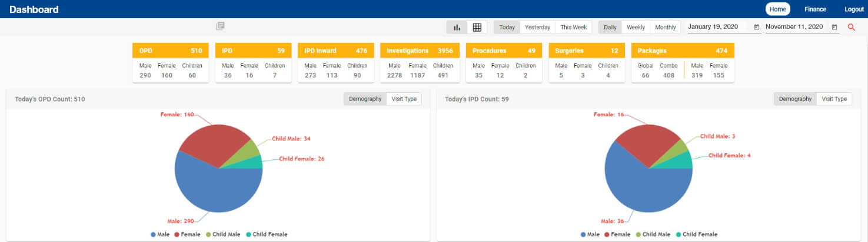
Task: Toggle Female legend swatch in OPD chart
Action: pos(177,234)
